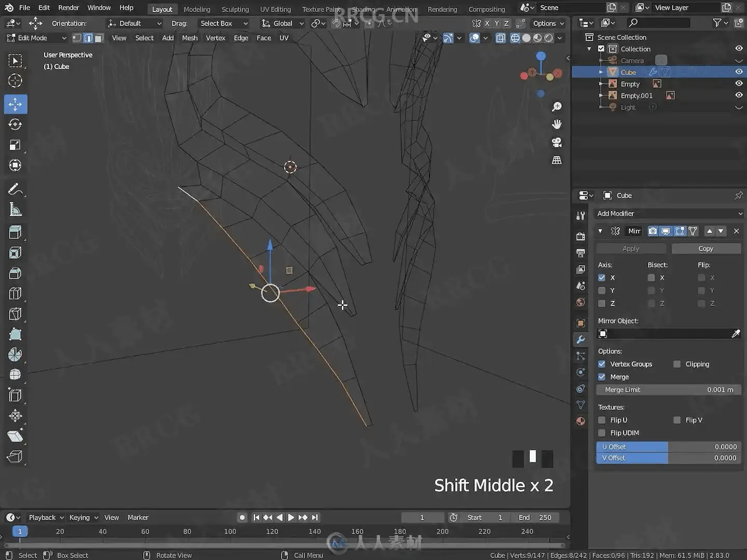Open the Edit Mode dropdown
Screen dimensions: 747x560
click(x=36, y=38)
